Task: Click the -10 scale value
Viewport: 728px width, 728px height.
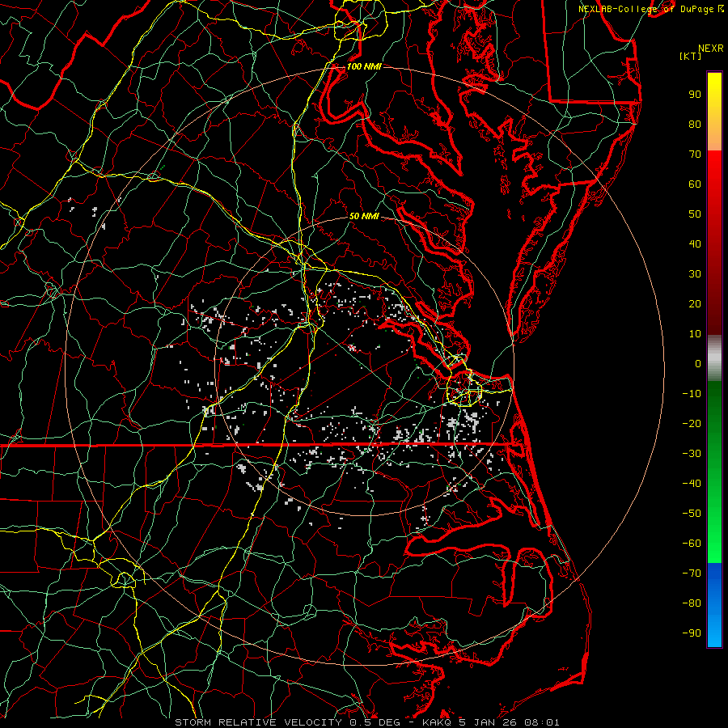Action: (x=692, y=394)
